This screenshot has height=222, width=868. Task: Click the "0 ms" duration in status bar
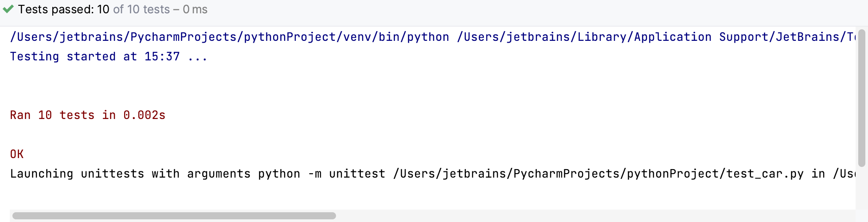tap(195, 9)
